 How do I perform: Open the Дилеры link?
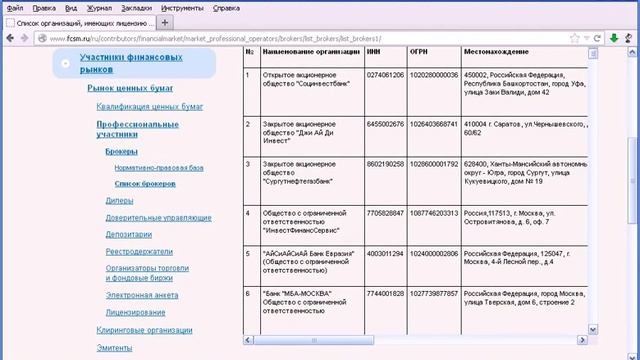pos(119,200)
